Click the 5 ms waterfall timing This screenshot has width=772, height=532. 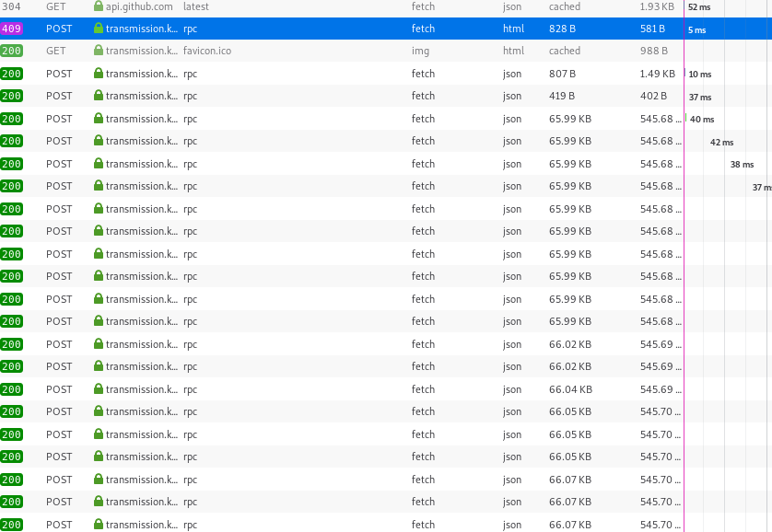[696, 30]
